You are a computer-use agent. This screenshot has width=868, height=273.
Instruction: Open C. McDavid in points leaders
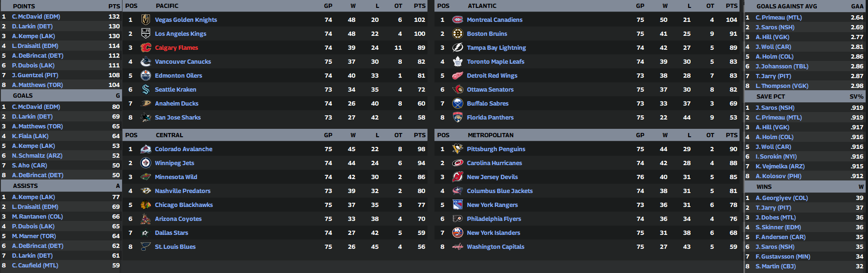pyautogui.click(x=36, y=16)
